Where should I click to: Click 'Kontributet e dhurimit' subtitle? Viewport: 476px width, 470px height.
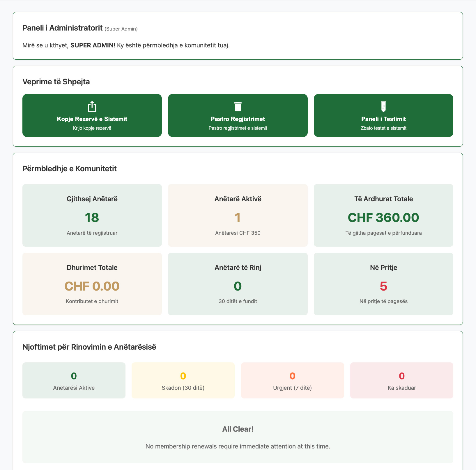coord(92,301)
